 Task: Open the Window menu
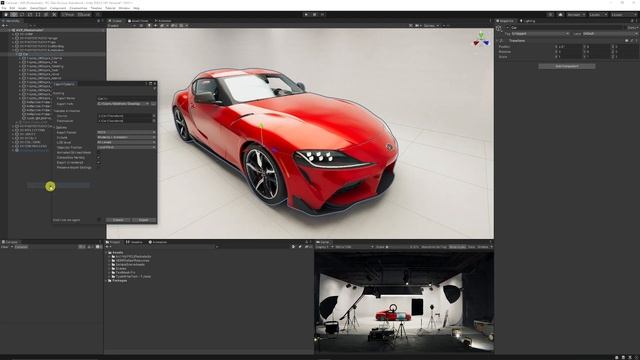(124, 8)
